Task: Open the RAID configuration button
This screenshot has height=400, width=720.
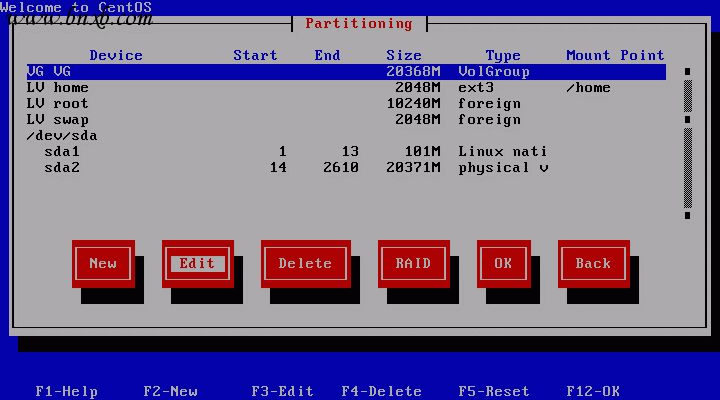Action: coord(414,264)
